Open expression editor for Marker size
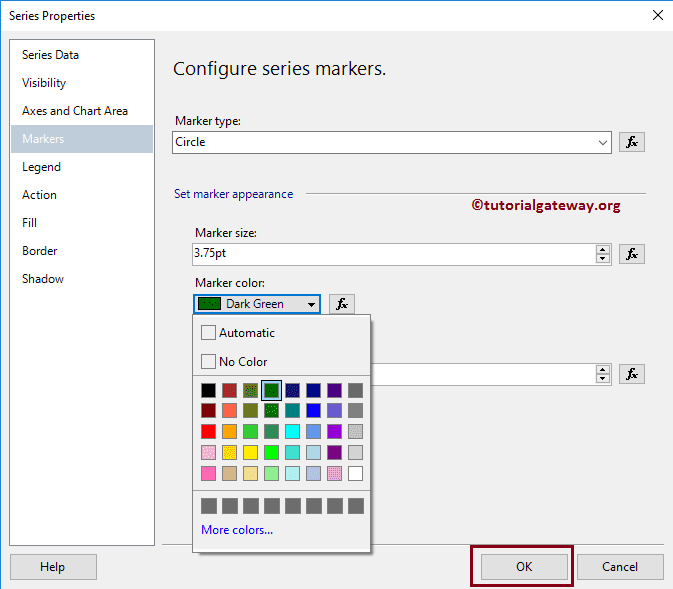The height and width of the screenshot is (589, 673). 631,254
